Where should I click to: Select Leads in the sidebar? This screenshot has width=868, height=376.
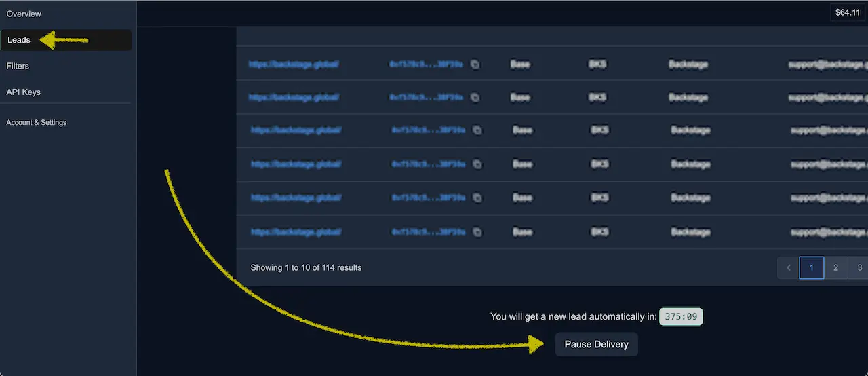click(x=66, y=40)
